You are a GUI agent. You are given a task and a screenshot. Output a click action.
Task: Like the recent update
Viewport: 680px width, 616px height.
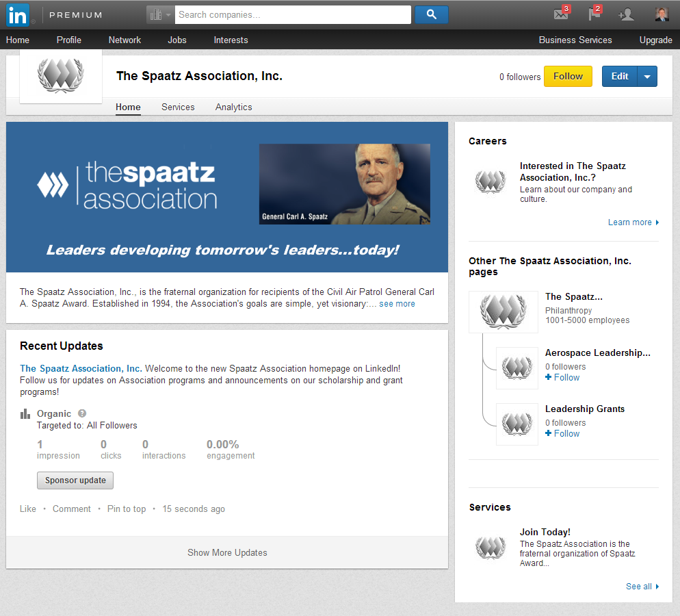28,509
